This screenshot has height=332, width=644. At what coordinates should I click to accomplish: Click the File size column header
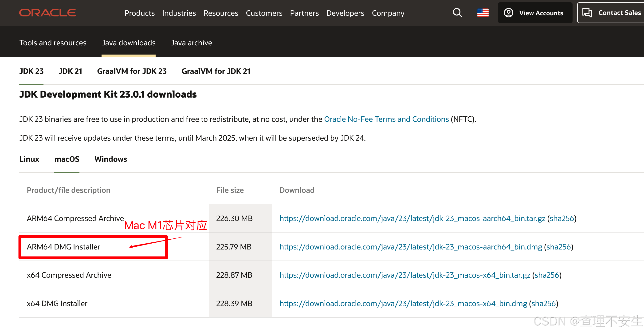tap(230, 190)
